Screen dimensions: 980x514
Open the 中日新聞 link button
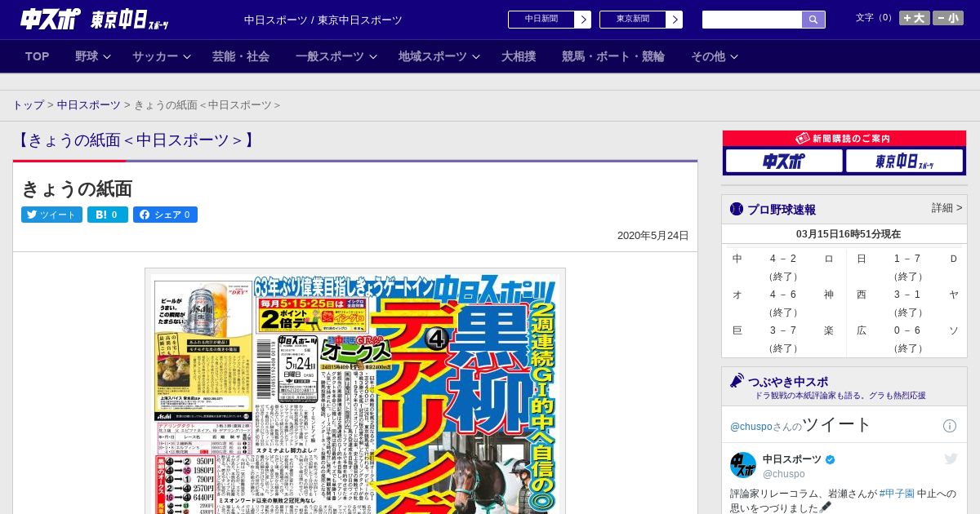(541, 20)
